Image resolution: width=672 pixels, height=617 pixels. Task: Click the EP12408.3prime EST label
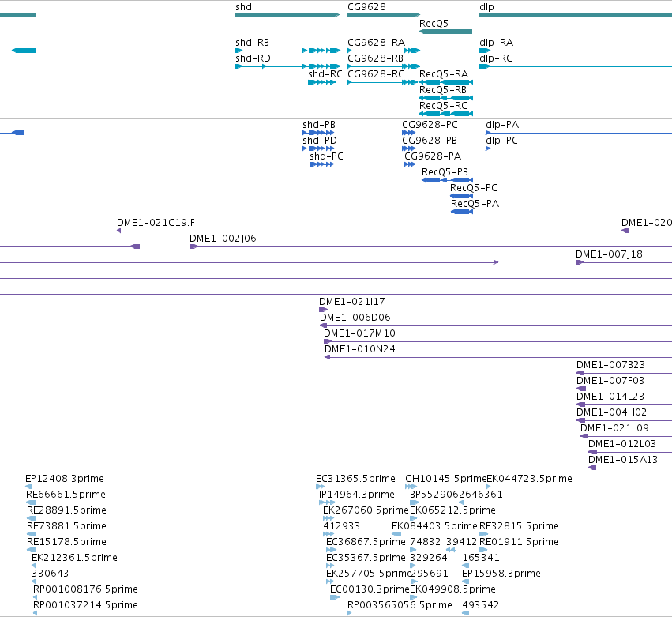tap(65, 479)
